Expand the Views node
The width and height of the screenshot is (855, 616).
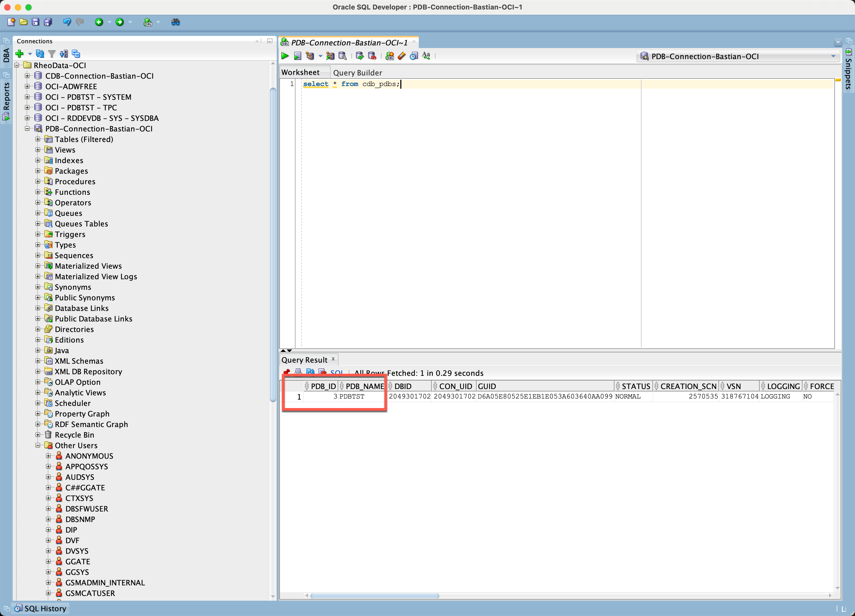pos(38,150)
